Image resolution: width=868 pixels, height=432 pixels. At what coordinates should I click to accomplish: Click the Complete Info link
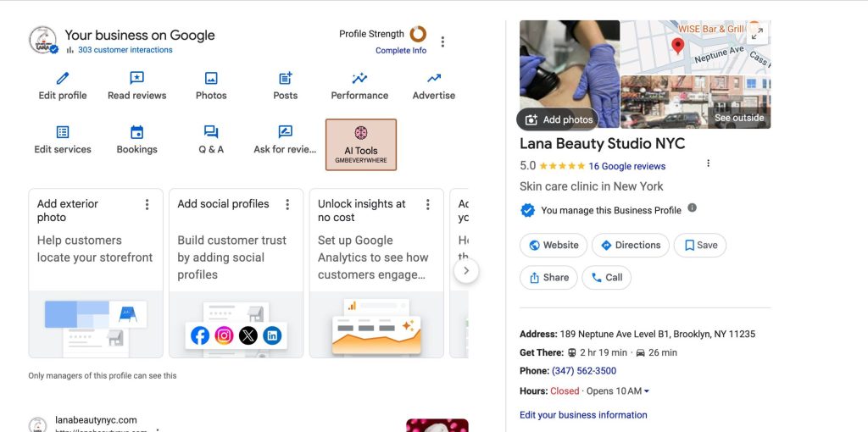(x=401, y=51)
